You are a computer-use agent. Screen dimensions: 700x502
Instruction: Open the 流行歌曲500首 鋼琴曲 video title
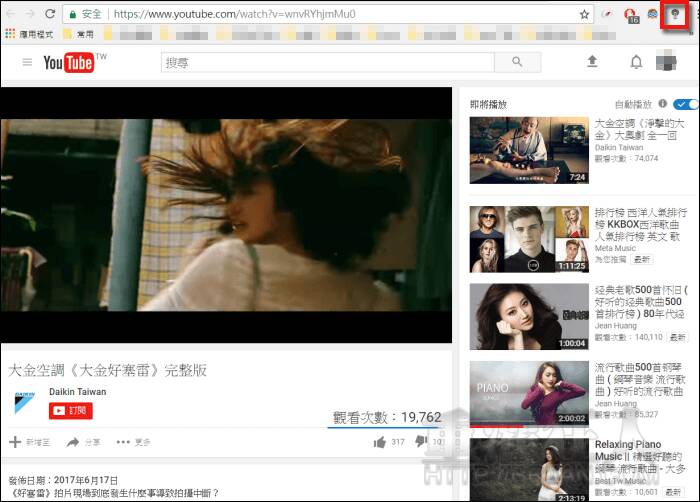640,379
